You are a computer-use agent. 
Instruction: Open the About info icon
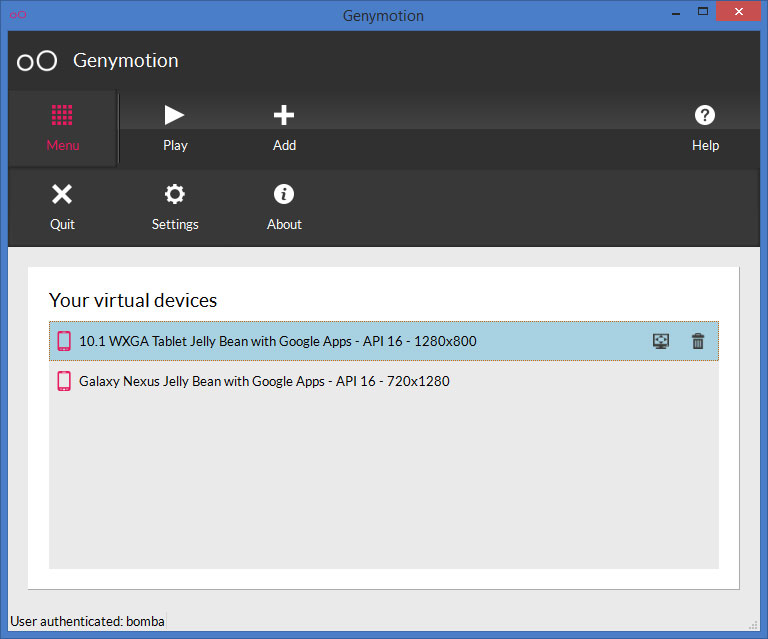pos(284,194)
